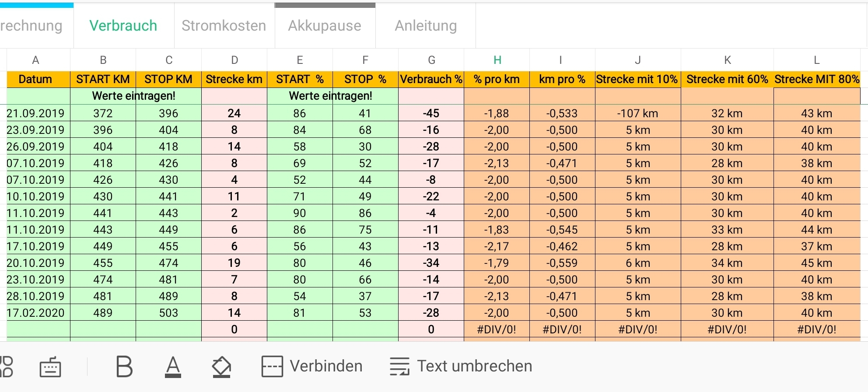Select the Datum header cell
868x392 pixels.
pos(35,79)
